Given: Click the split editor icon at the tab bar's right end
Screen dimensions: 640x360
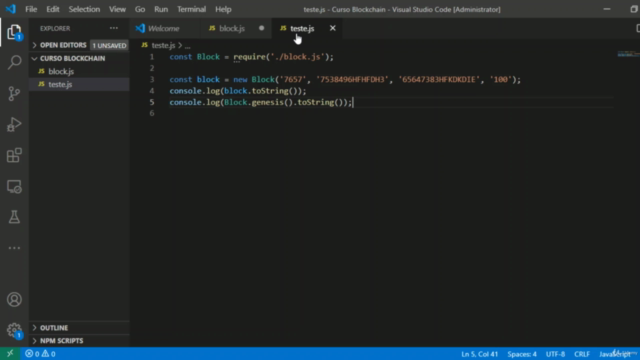Looking at the screenshot, I should (637, 28).
